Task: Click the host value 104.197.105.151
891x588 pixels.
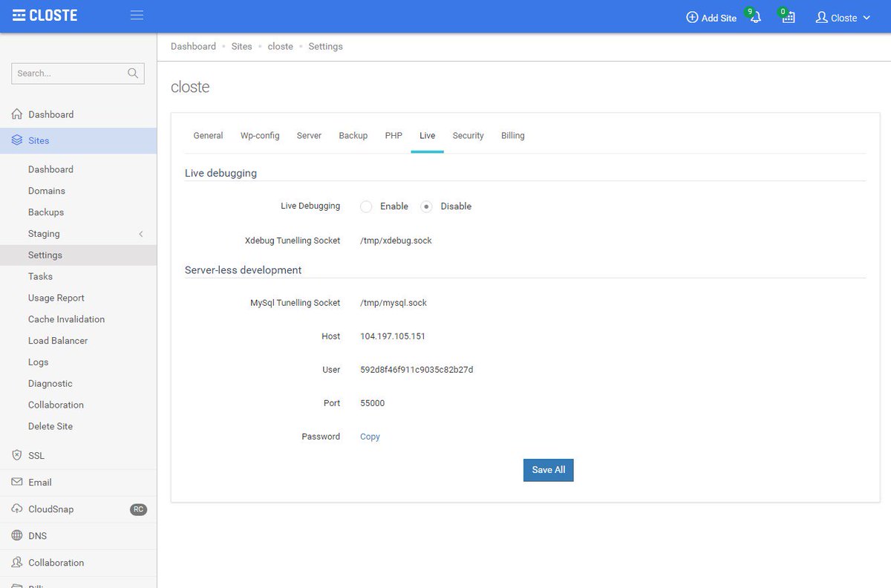Action: [393, 336]
